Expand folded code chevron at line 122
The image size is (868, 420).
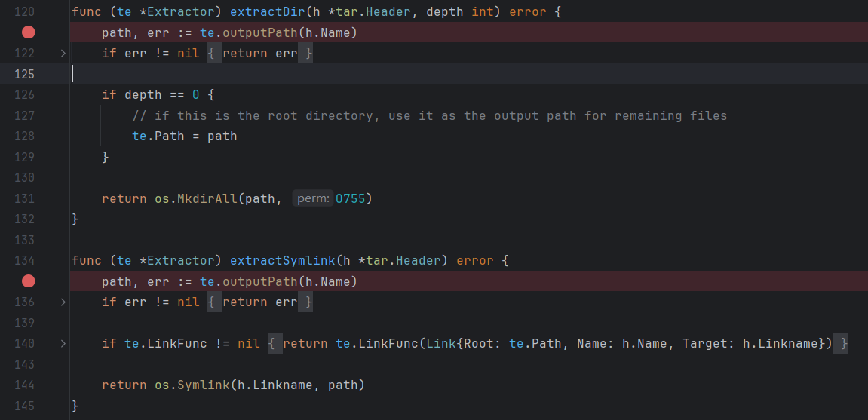coord(63,54)
